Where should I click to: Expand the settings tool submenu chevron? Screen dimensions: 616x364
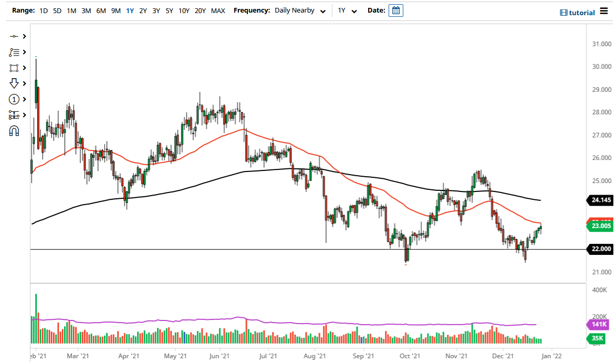click(24, 115)
